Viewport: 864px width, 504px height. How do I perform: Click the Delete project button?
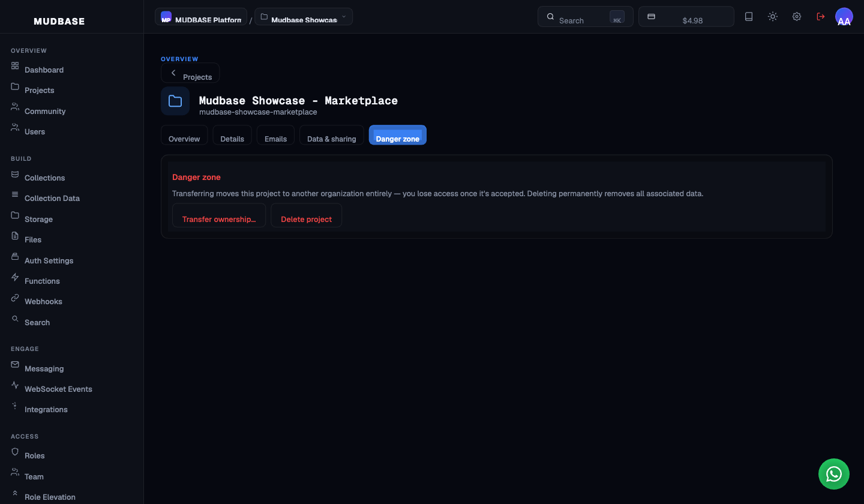(306, 215)
